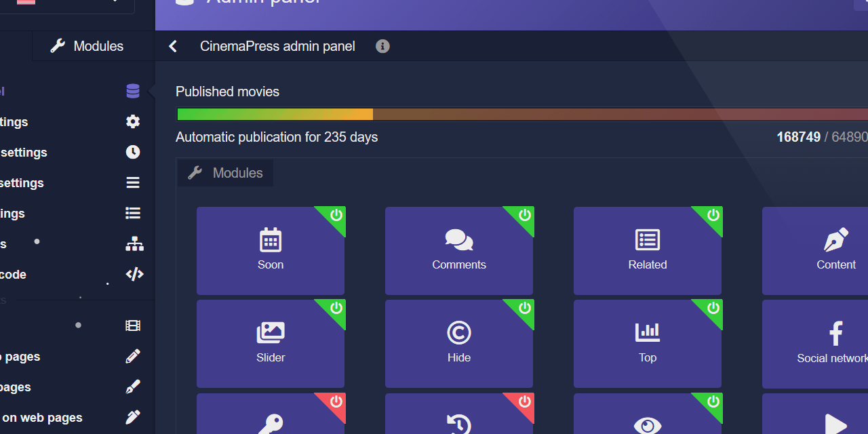Select the Modules tab in sidebar header
The image size is (868, 434).
(87, 46)
